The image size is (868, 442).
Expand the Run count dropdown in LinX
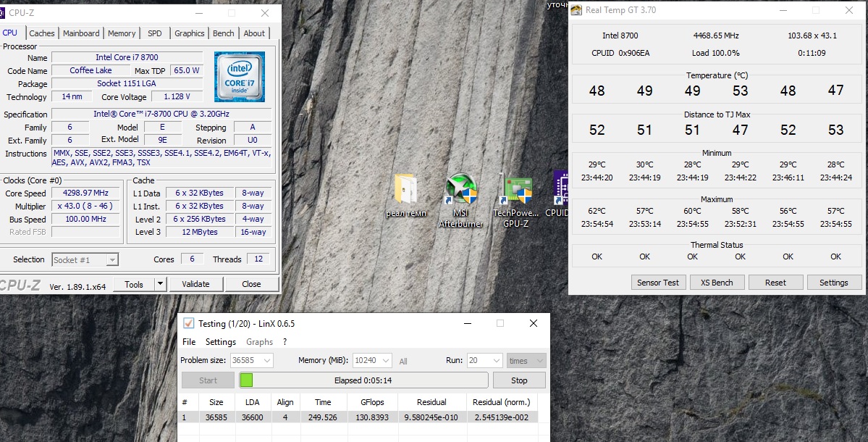click(x=497, y=361)
